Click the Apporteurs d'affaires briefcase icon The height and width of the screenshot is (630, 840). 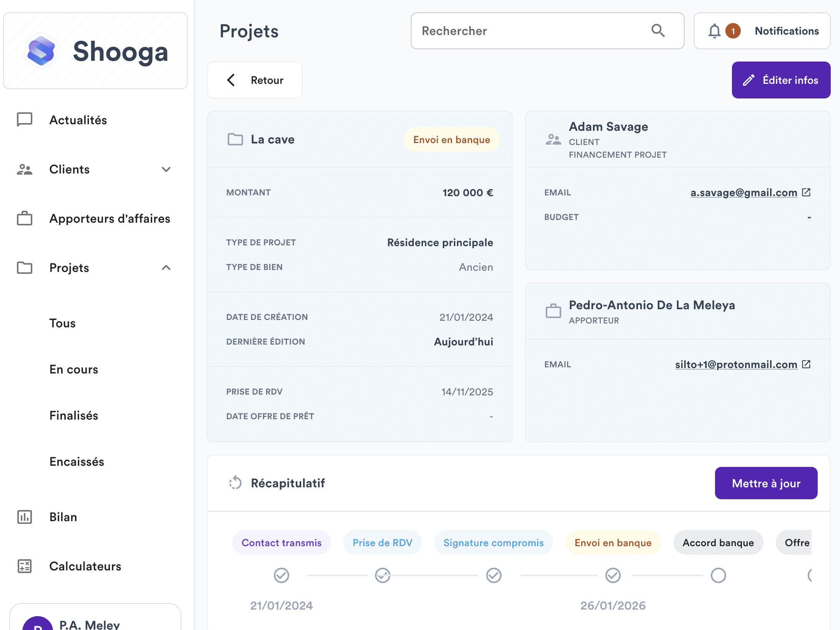point(25,218)
